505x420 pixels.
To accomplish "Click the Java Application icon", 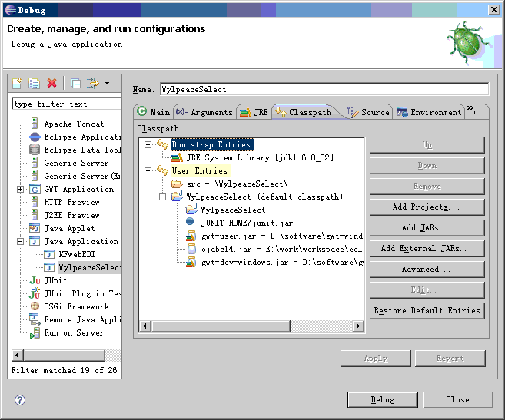I will pyautogui.click(x=35, y=241).
